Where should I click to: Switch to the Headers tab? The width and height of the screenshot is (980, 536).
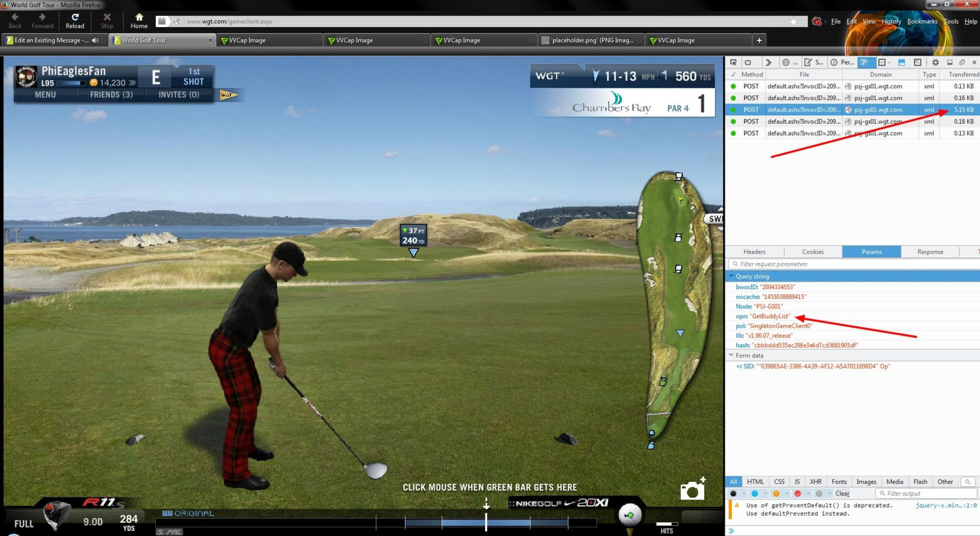(x=755, y=252)
